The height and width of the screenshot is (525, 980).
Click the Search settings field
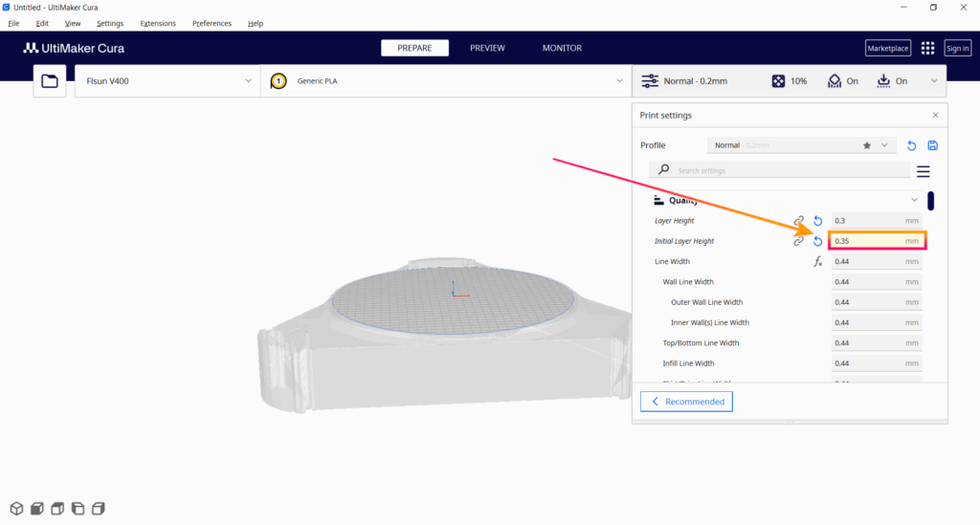pyautogui.click(x=779, y=170)
